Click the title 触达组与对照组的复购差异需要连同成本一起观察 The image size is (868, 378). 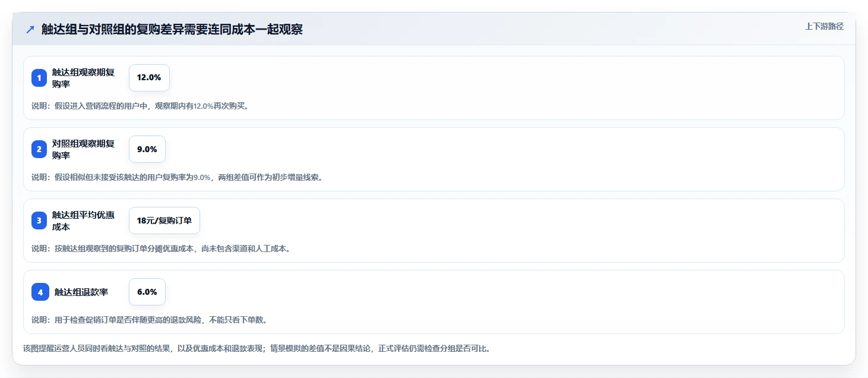pos(172,30)
